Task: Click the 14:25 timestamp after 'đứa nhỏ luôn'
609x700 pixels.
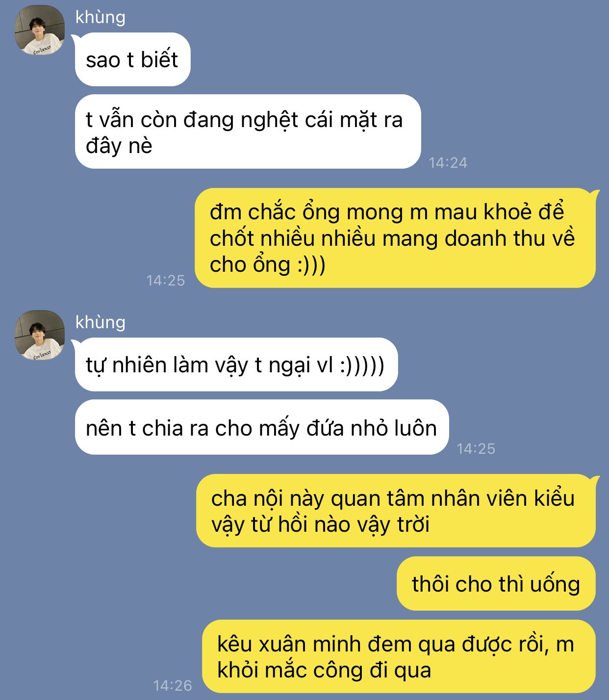Action: 476,448
